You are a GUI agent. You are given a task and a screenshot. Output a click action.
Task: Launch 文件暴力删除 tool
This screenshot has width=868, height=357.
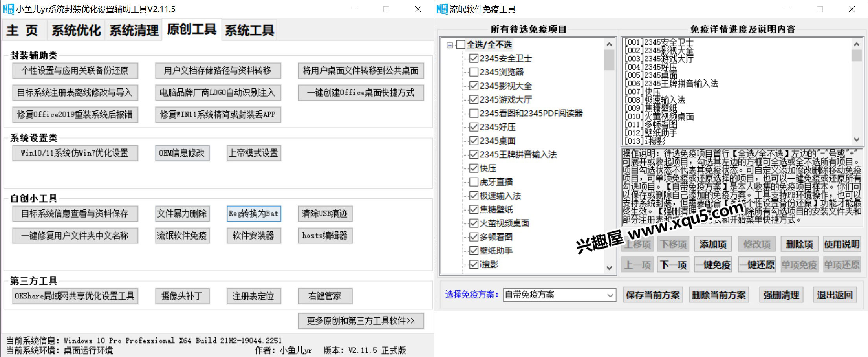pyautogui.click(x=182, y=214)
